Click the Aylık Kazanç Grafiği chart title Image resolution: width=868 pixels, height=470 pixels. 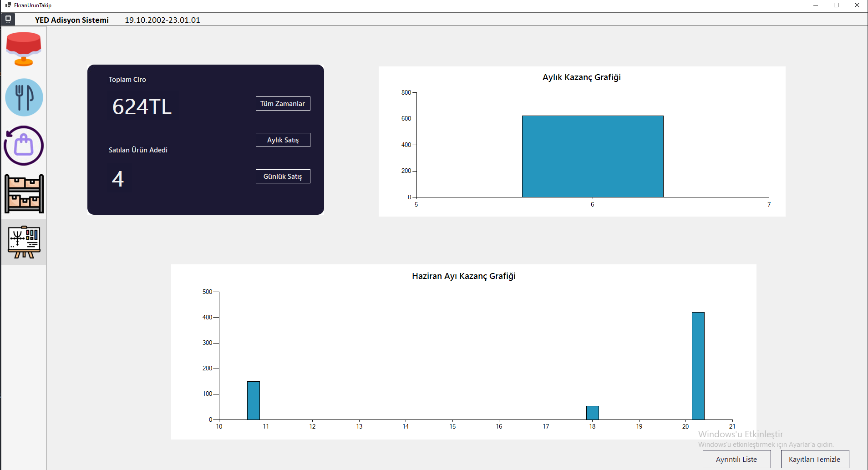[x=581, y=77]
